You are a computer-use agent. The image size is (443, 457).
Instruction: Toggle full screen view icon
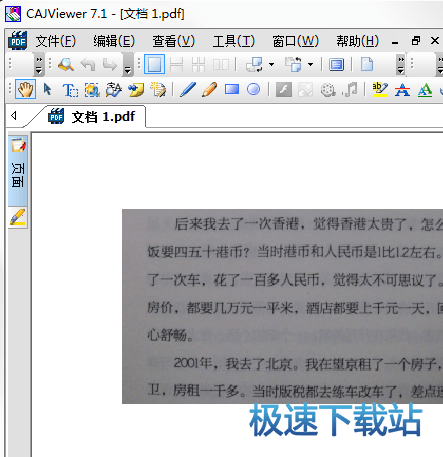pos(336,64)
